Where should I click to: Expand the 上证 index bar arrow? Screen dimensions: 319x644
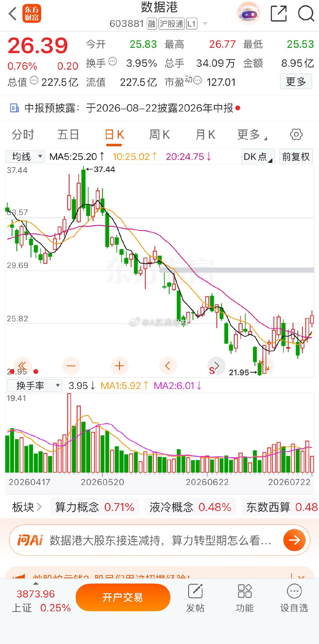[36, 583]
